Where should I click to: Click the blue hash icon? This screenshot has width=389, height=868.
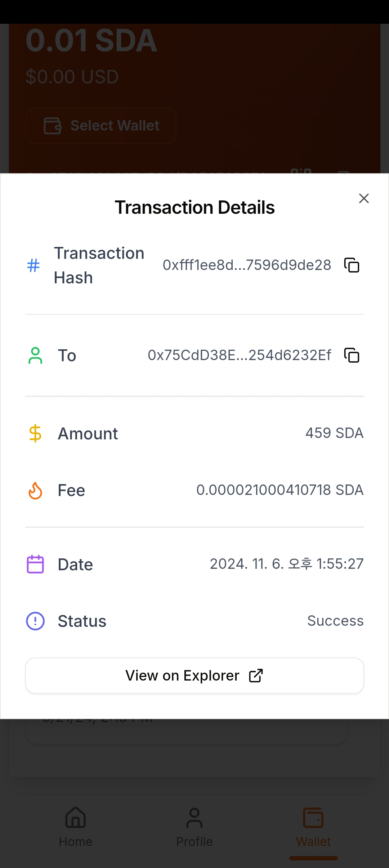(x=33, y=266)
